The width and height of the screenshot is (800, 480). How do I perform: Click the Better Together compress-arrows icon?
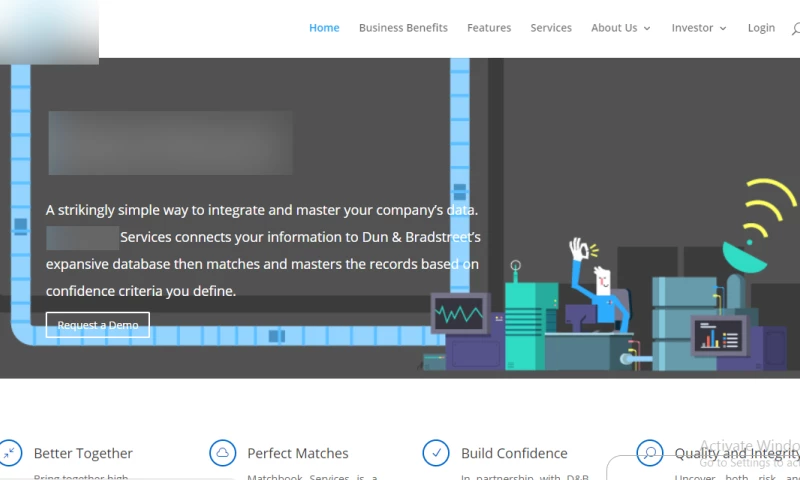coord(9,452)
